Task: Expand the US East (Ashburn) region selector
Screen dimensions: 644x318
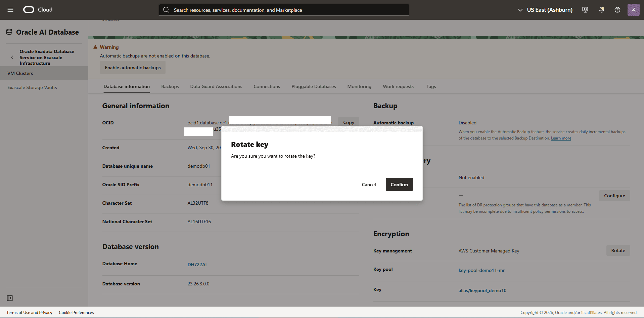Action: (545, 10)
